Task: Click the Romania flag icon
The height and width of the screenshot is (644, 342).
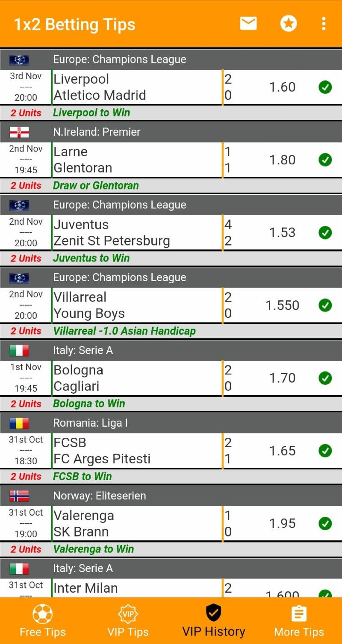Action: pos(19,423)
